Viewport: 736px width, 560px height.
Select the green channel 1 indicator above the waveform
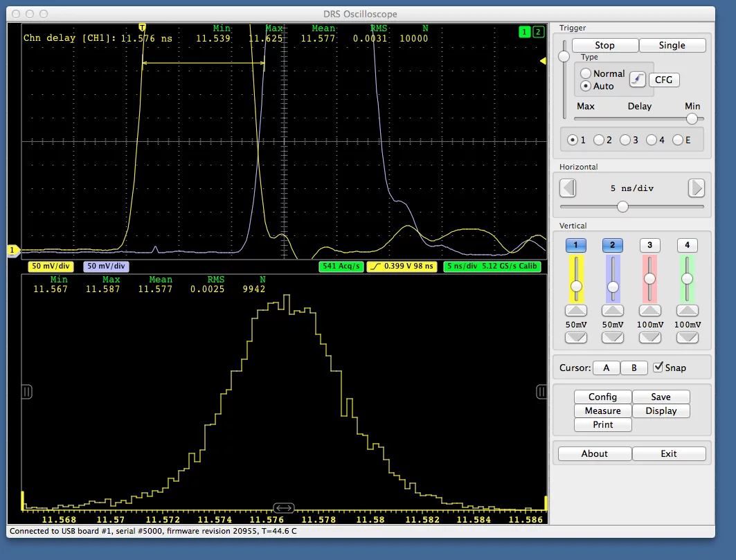pyautogui.click(x=524, y=32)
